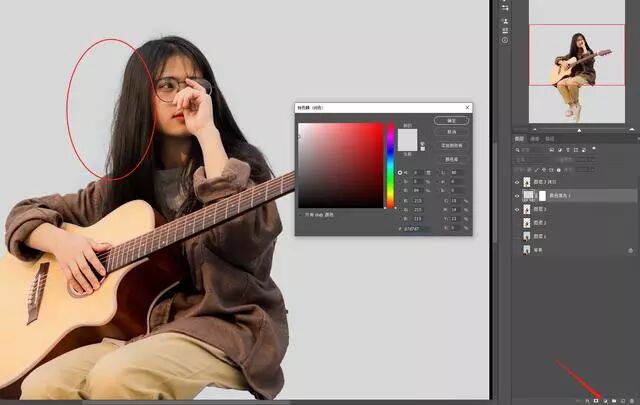Click the new adjustment layer icon in Layers panel

coord(605,401)
